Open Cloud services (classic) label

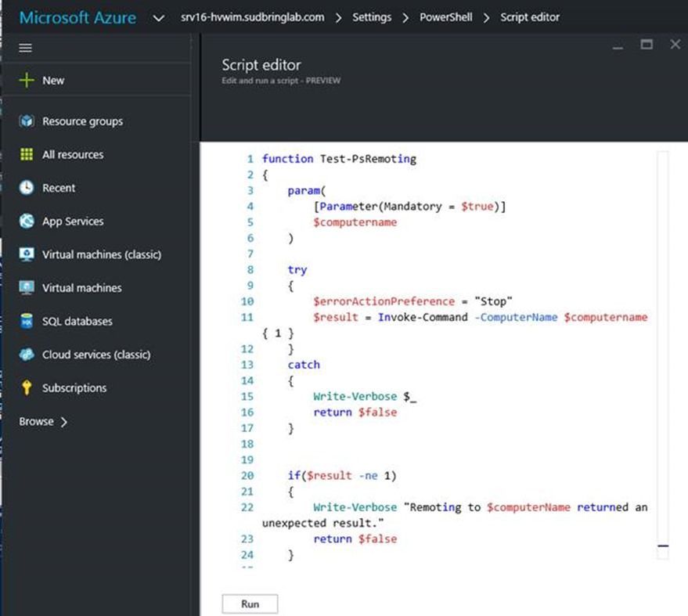coord(96,355)
